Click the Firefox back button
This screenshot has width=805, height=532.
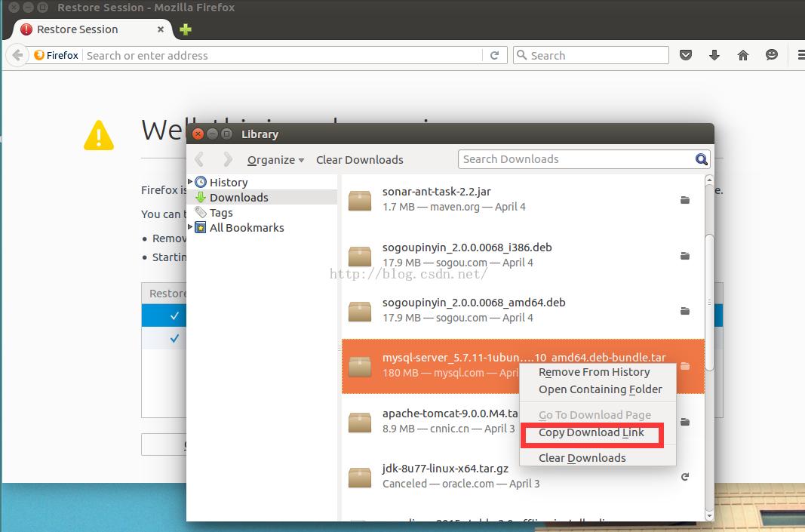17,55
